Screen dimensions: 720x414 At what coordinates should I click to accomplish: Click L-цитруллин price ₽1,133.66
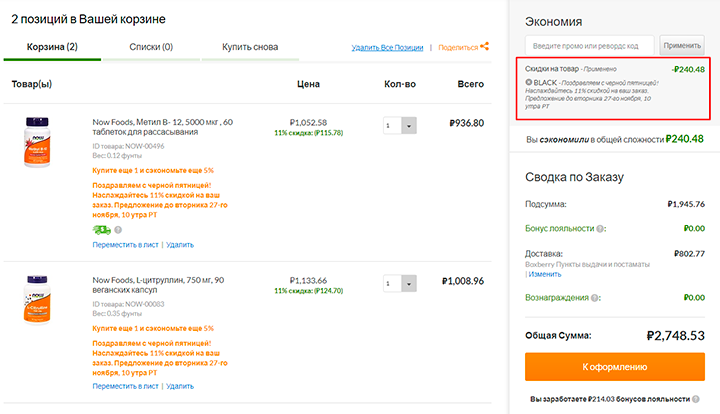tap(308, 280)
